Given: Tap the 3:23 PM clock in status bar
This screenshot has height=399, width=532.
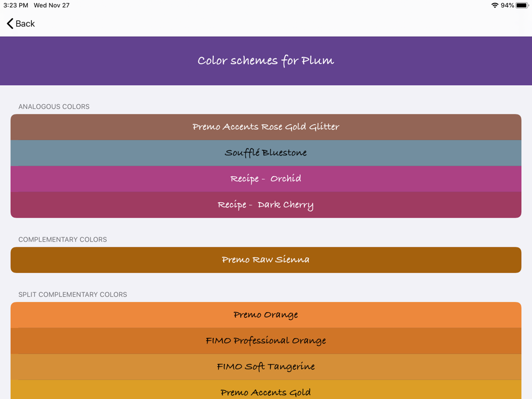Looking at the screenshot, I should pyautogui.click(x=15, y=5).
